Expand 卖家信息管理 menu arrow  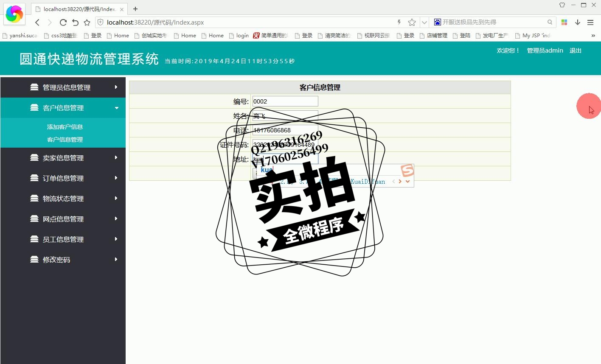pyautogui.click(x=116, y=157)
